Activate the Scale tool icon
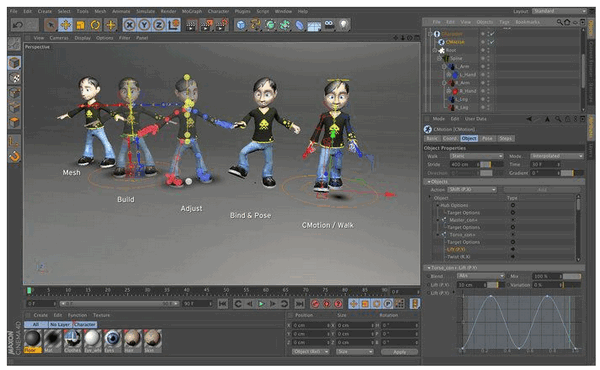Screen dimensions: 600x370 [x=80, y=25]
